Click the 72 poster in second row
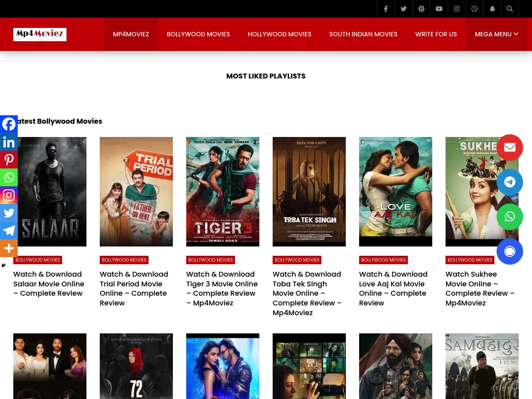Viewport: 532px width, 399px height. click(x=136, y=366)
